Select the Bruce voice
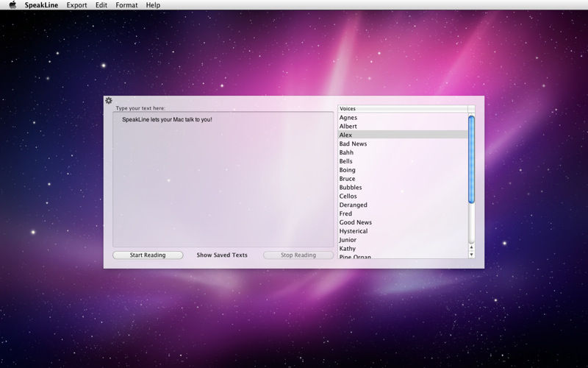 tap(403, 179)
